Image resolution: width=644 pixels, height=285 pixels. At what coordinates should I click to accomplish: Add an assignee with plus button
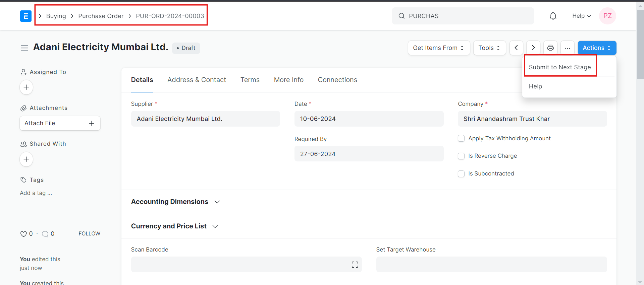26,87
